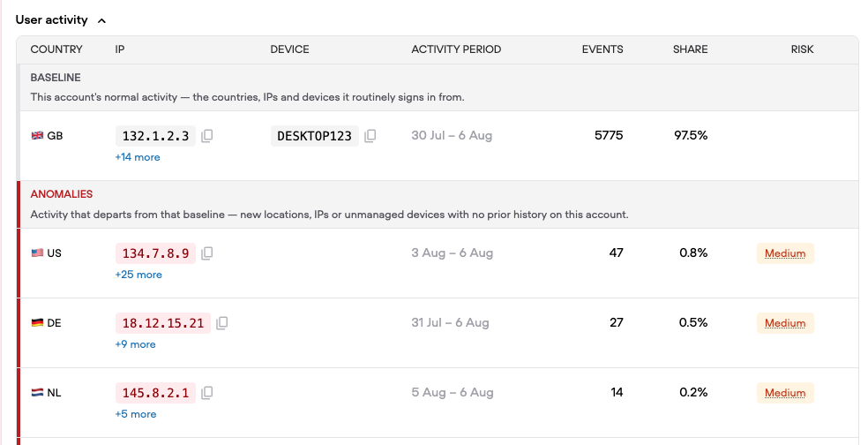Open Medium risk badge for DE row

(x=785, y=323)
